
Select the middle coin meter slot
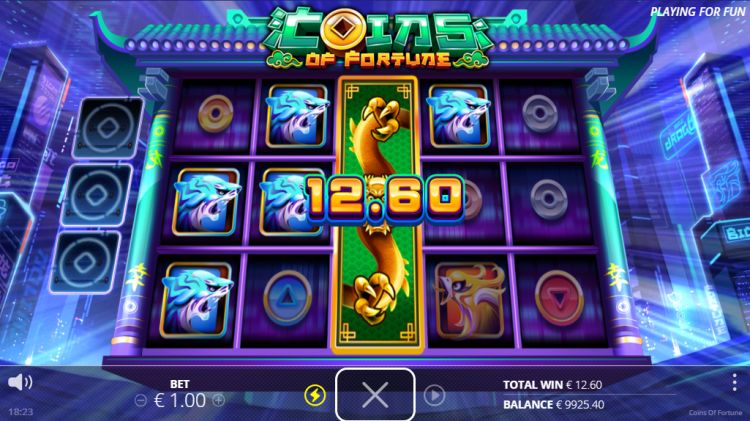point(97,195)
